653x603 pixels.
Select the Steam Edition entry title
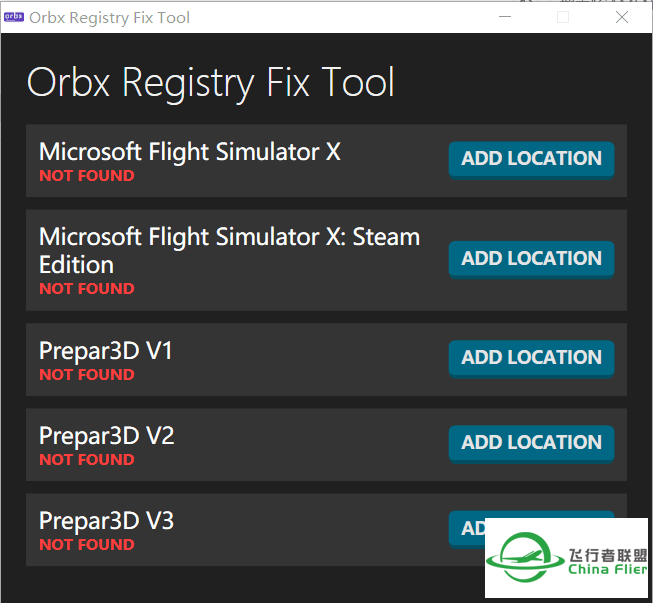click(x=229, y=251)
